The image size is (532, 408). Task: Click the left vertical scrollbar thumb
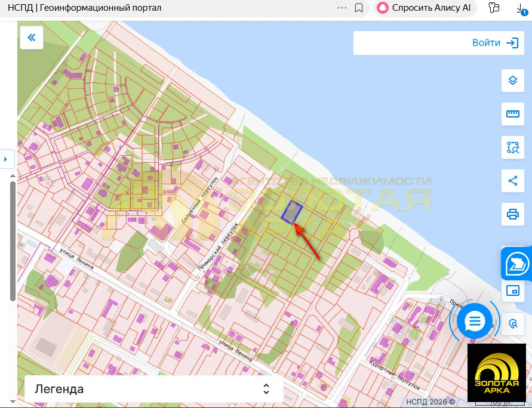point(13,241)
